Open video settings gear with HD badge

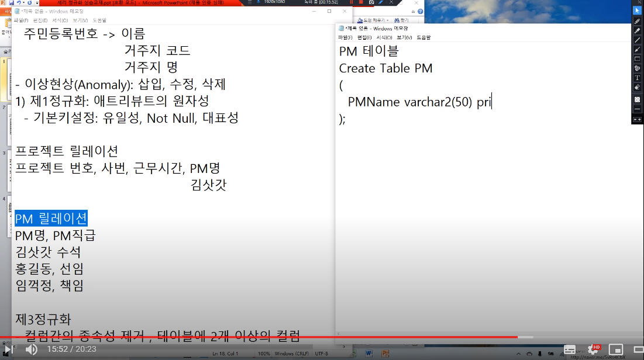coord(593,349)
